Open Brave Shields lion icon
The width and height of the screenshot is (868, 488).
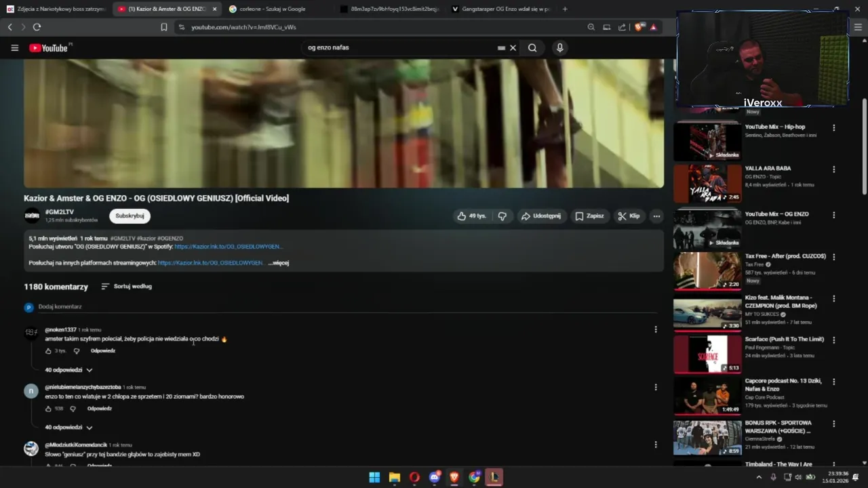(638, 27)
